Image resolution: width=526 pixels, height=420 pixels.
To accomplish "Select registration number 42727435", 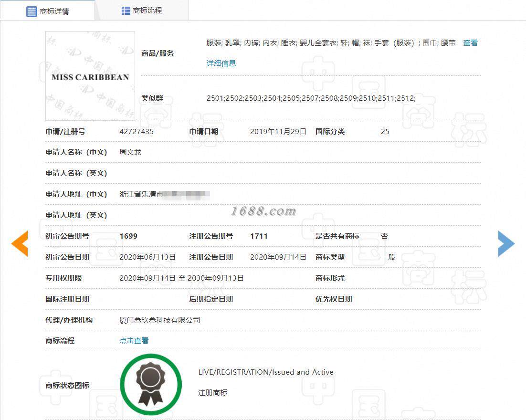I will (137, 132).
